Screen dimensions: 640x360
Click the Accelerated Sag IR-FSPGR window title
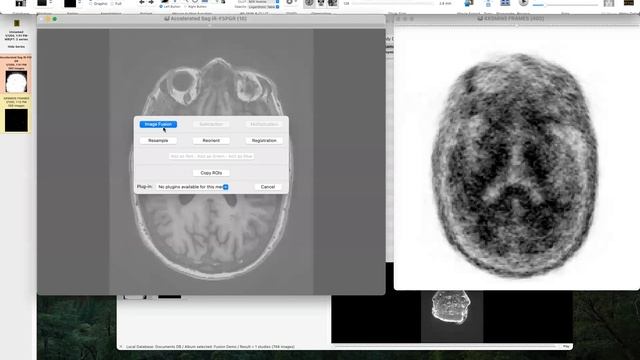click(208, 19)
